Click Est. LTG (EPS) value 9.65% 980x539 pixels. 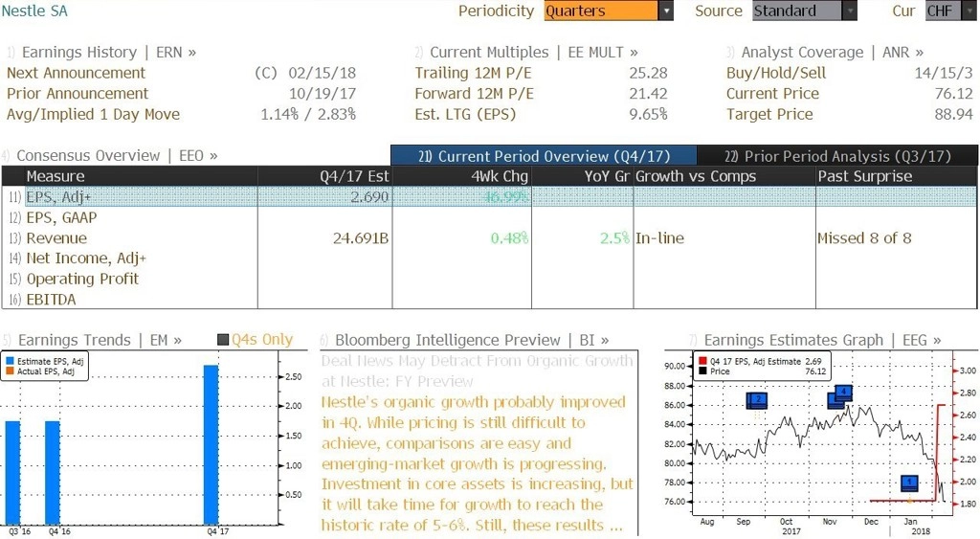pos(648,115)
